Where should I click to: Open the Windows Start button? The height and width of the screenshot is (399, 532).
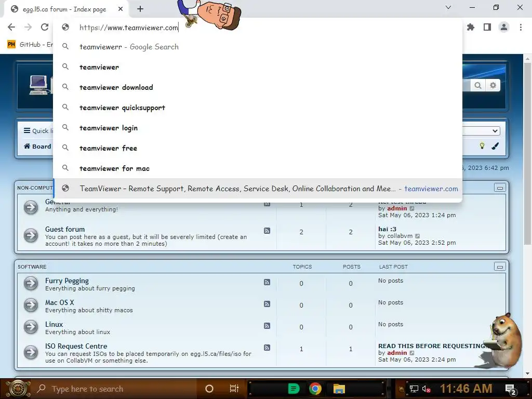pos(18,389)
